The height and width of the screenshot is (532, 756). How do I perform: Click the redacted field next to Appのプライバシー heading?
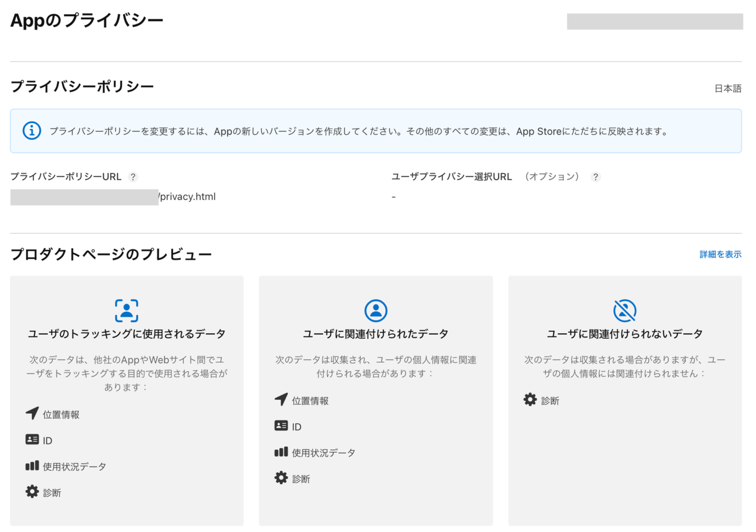coord(655,22)
